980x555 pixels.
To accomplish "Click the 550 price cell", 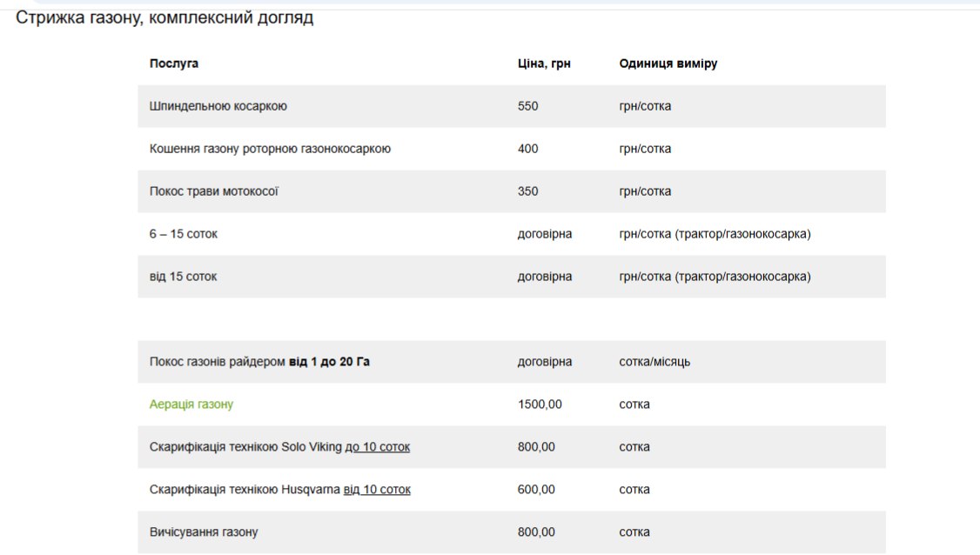I will (x=528, y=106).
